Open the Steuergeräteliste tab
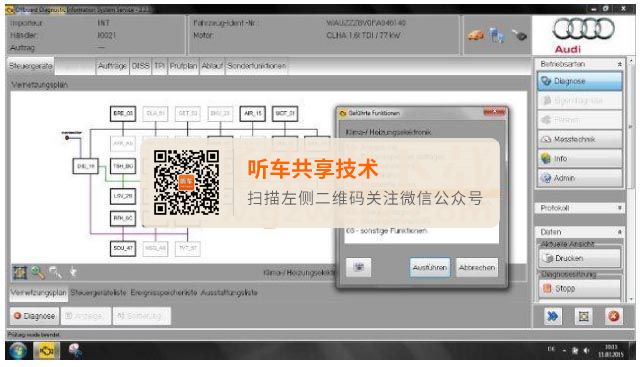Viewport: 640px width, 367px height. click(98, 293)
